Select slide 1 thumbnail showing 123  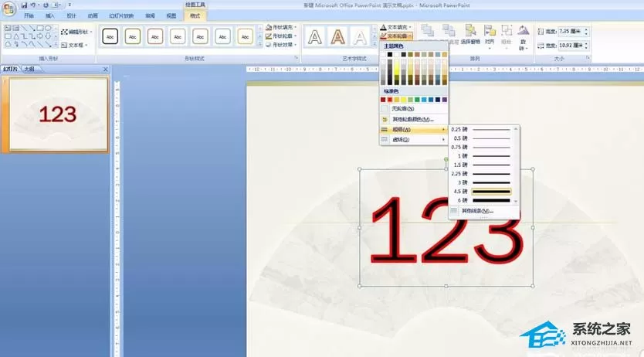[59, 114]
